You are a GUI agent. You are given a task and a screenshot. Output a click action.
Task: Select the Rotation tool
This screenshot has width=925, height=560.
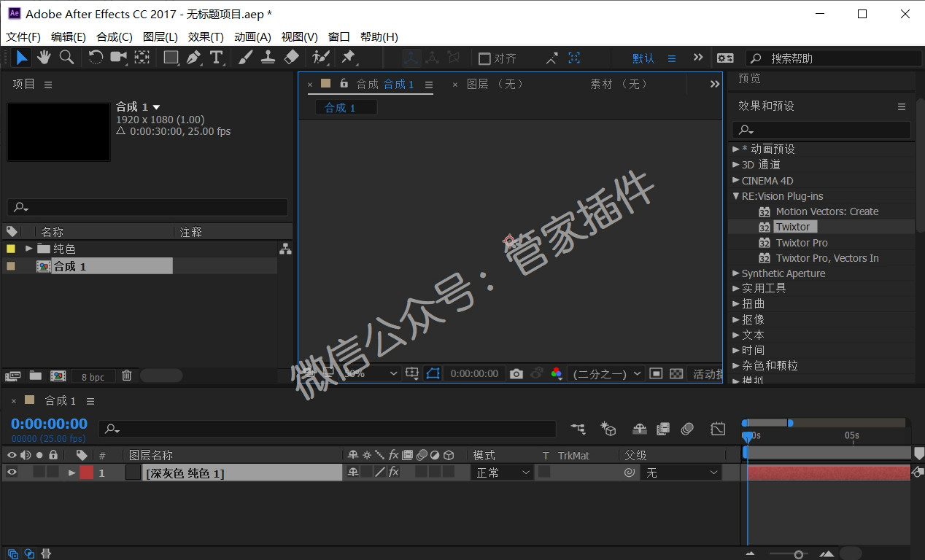point(96,58)
